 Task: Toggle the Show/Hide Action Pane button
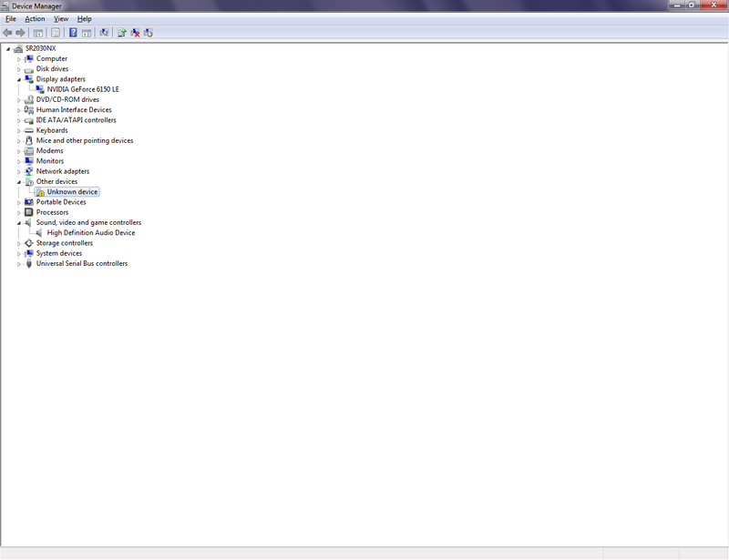[87, 33]
